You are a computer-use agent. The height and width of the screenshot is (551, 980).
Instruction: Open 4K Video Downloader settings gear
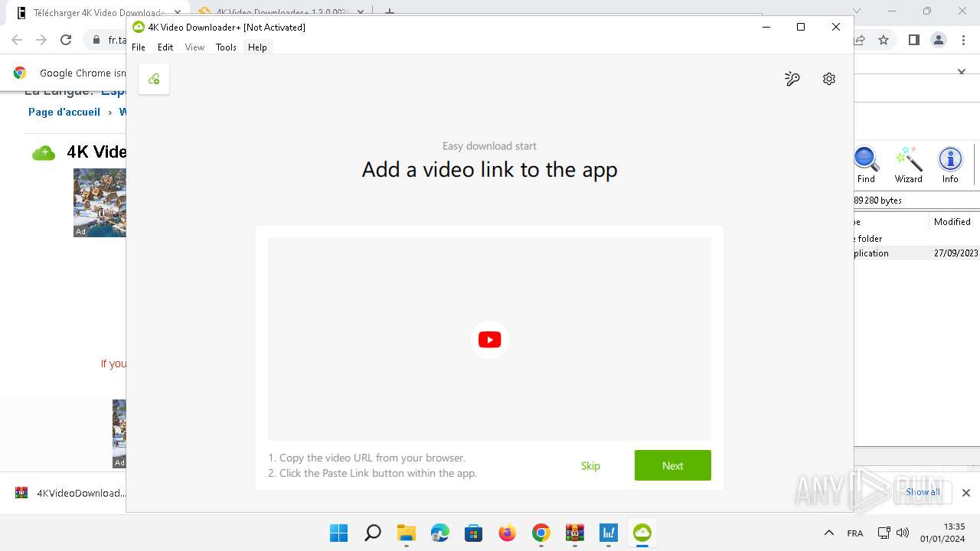point(829,79)
